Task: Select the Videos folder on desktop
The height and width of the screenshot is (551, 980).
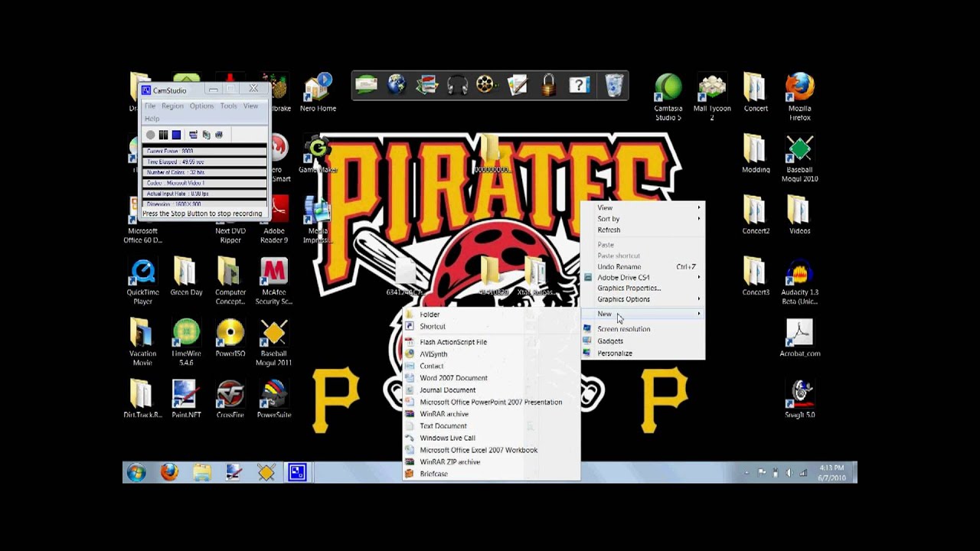Action: (800, 215)
